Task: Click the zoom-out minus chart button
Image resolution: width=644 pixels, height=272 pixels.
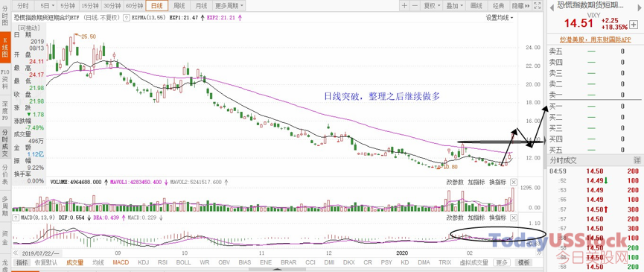Action: coord(415,5)
